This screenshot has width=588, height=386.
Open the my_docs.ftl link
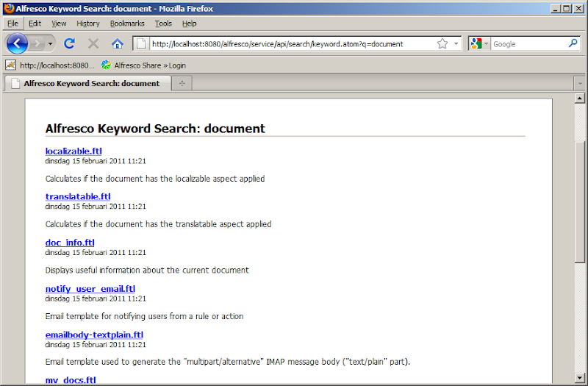pyautogui.click(x=71, y=379)
